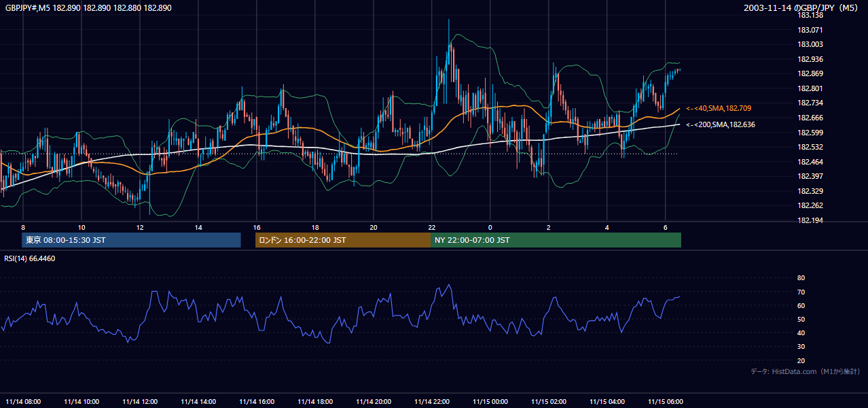Click the 2003-11-14 GBP/JPY (M5) title
This screenshot has height=408, width=868.
point(802,7)
